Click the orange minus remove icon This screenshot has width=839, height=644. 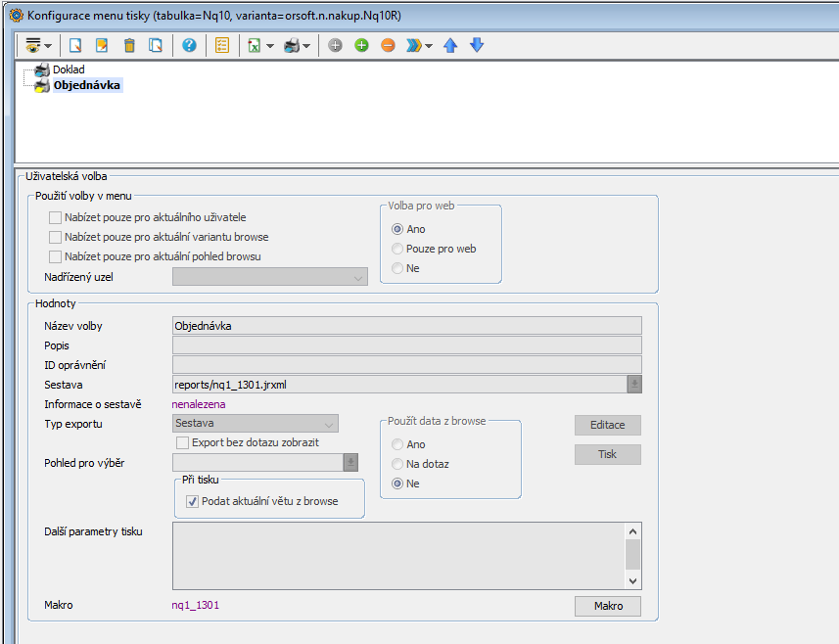pos(388,45)
